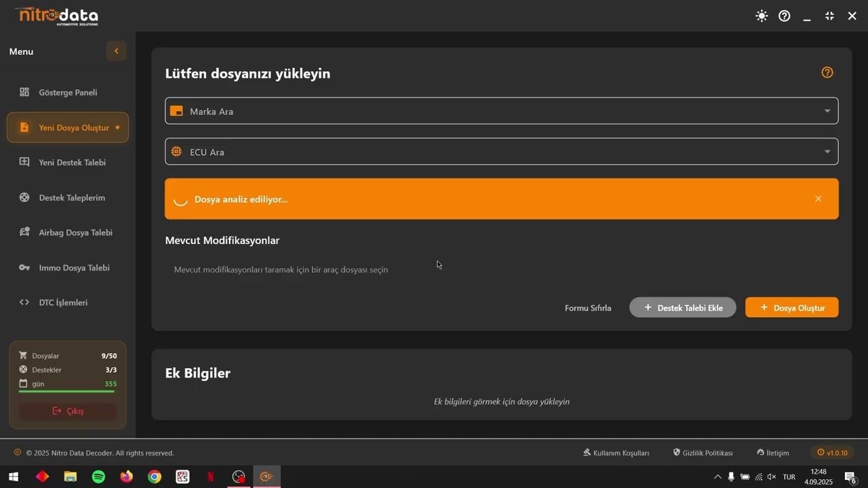Open Gizlilik Politikası link
This screenshot has width=868, height=488.
click(x=703, y=453)
